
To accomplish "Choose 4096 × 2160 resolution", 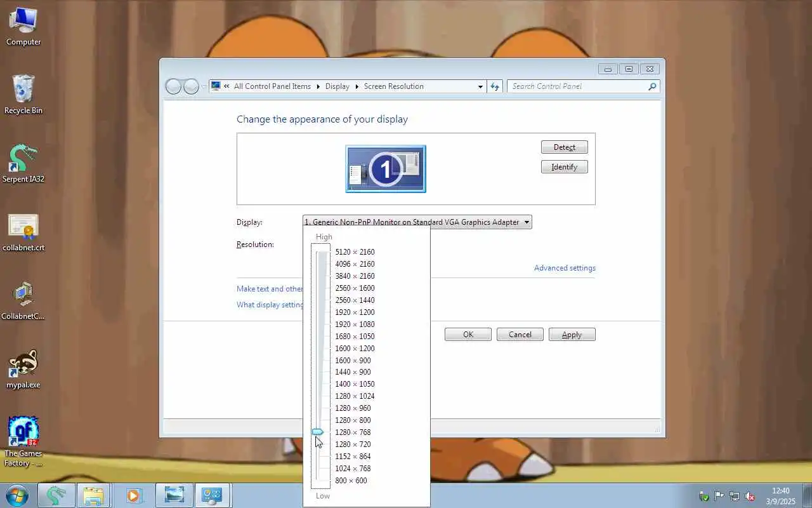I will click(x=355, y=264).
